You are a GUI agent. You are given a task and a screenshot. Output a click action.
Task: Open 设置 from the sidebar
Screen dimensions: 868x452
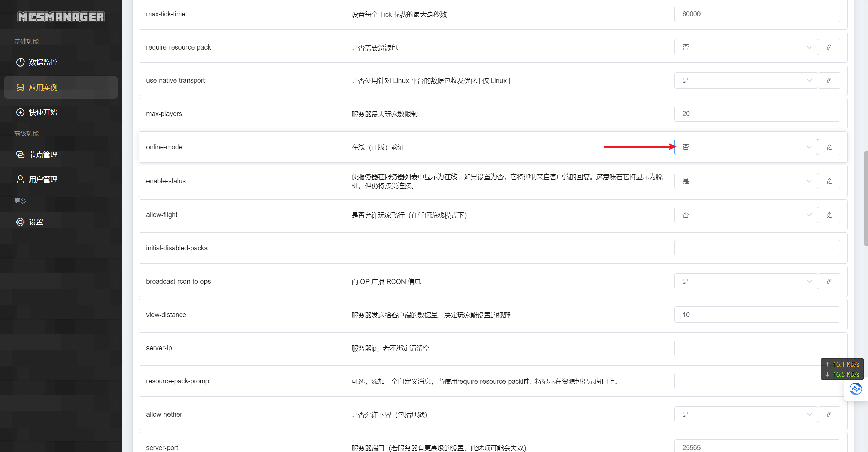[36, 222]
